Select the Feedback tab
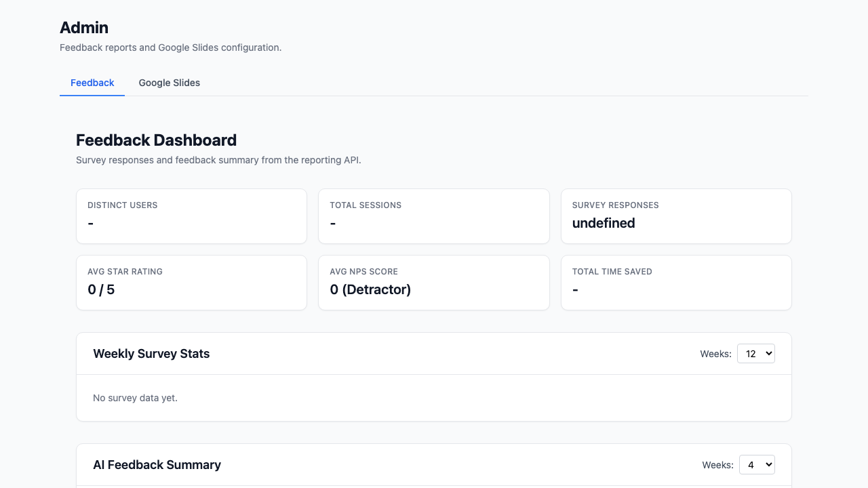 click(x=92, y=83)
